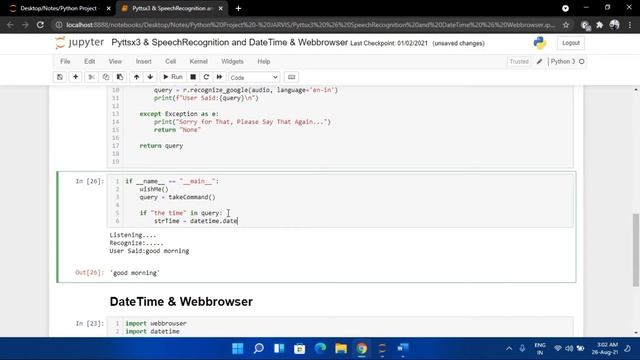
Task: Click the Jupyter logo
Action: (x=80, y=42)
